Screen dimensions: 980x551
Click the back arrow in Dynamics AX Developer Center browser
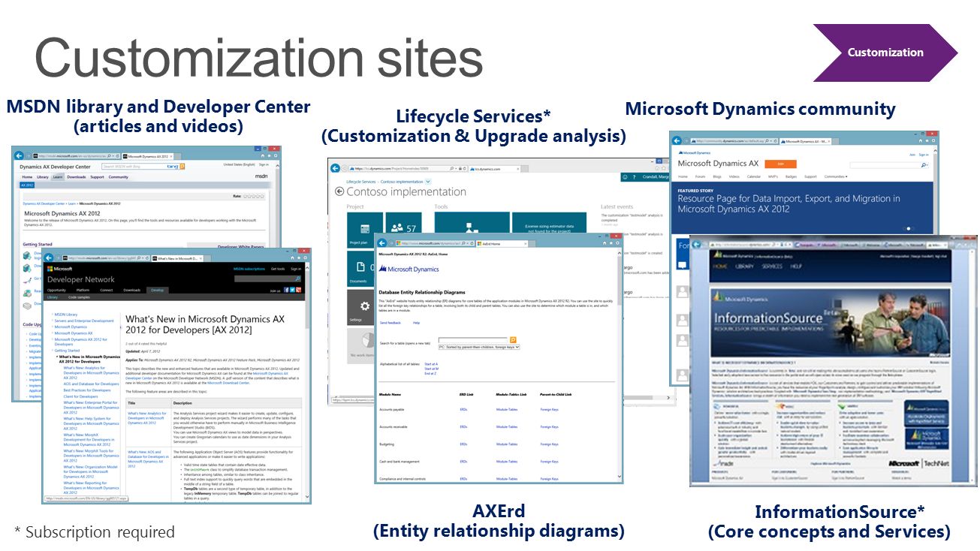click(x=20, y=155)
